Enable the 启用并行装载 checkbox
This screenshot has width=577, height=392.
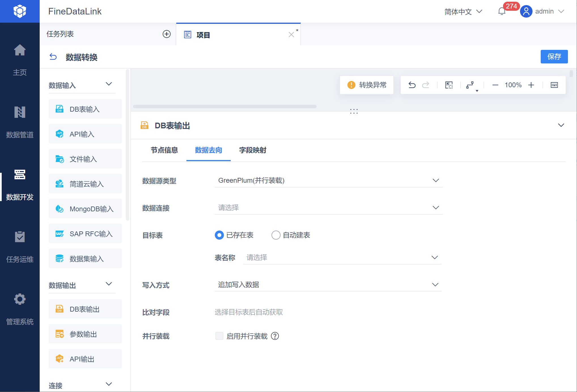219,336
